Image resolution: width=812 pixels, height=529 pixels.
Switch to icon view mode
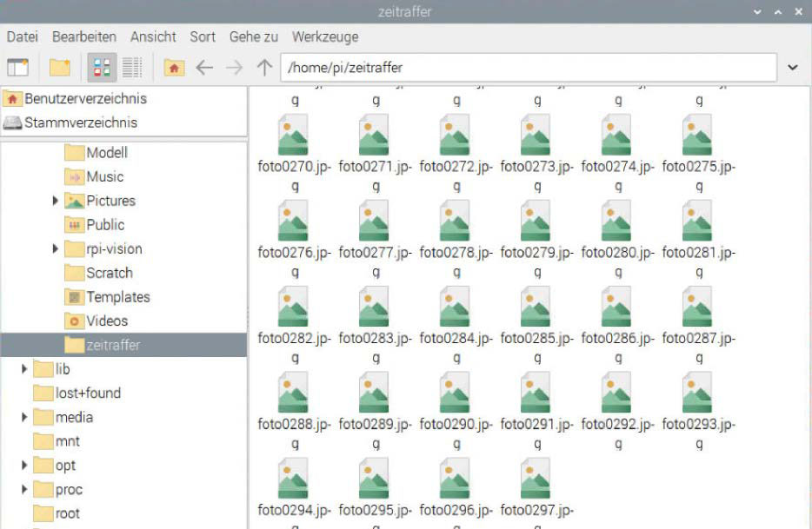pos(102,68)
